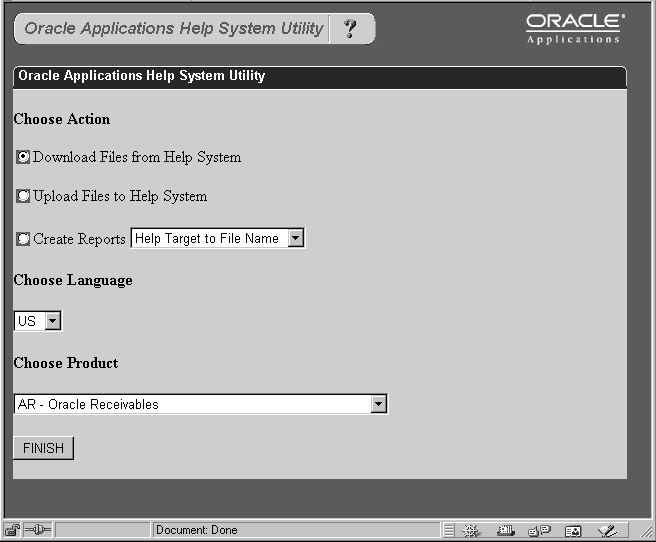Click the Choose Action heading

62,119
